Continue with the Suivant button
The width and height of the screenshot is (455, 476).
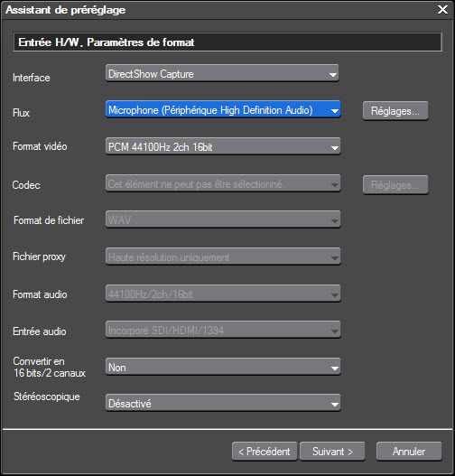coord(332,452)
